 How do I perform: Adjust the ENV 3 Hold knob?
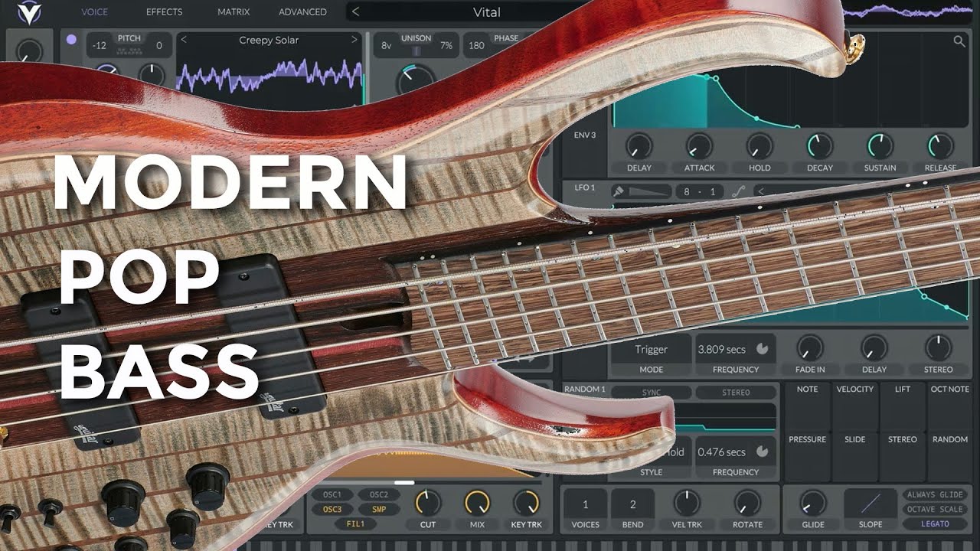click(x=759, y=145)
